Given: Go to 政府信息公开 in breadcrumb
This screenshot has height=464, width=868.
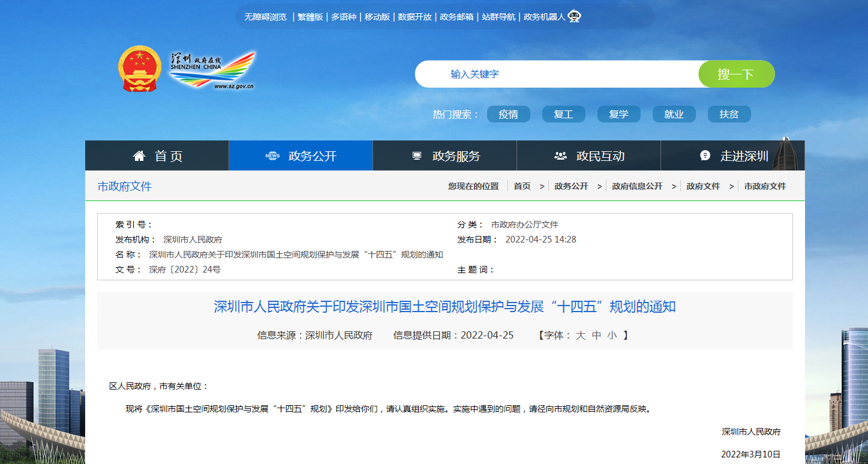Looking at the screenshot, I should [x=637, y=186].
